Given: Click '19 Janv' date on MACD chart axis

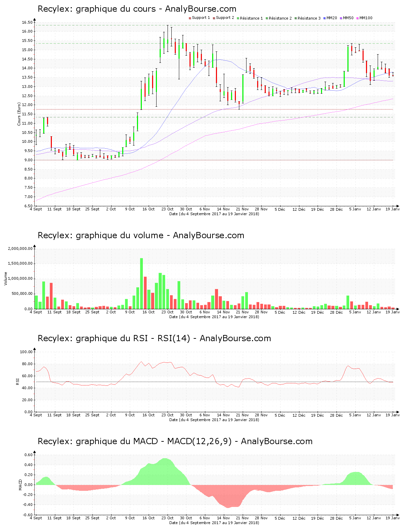Looking at the screenshot, I should [393, 518].
